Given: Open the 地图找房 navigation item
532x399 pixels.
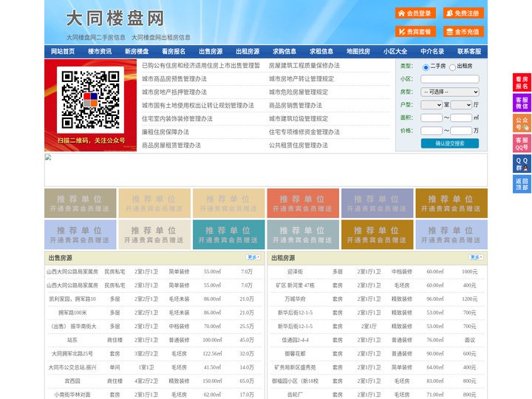Looking at the screenshot, I should (358, 52).
